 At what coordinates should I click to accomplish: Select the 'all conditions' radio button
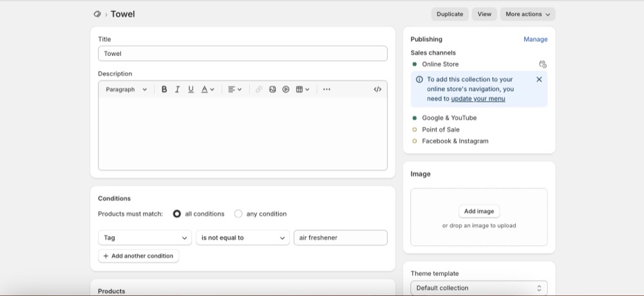(177, 214)
